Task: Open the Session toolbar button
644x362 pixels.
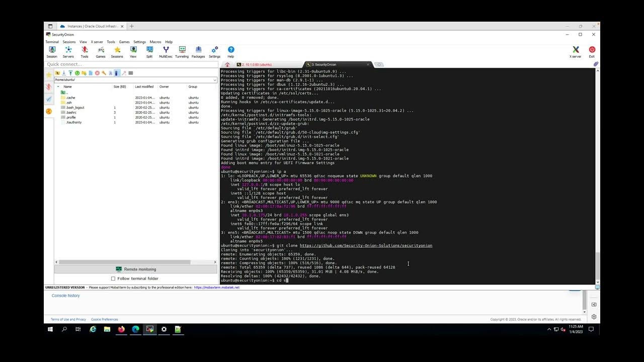Action: click(x=52, y=52)
